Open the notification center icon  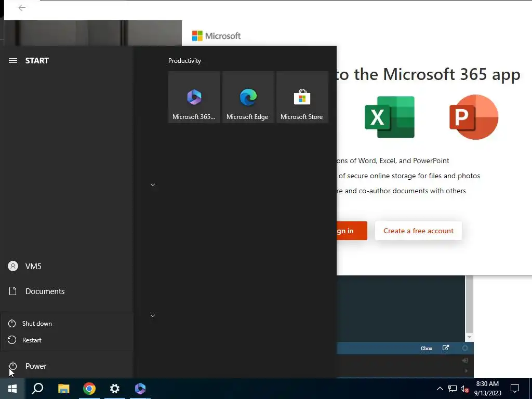click(x=515, y=389)
